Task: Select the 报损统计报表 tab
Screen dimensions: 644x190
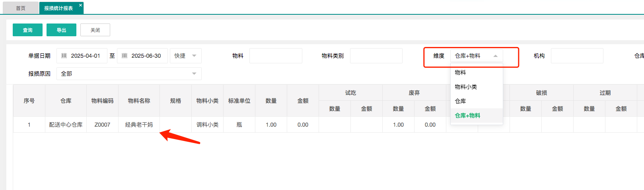Action: [58, 8]
